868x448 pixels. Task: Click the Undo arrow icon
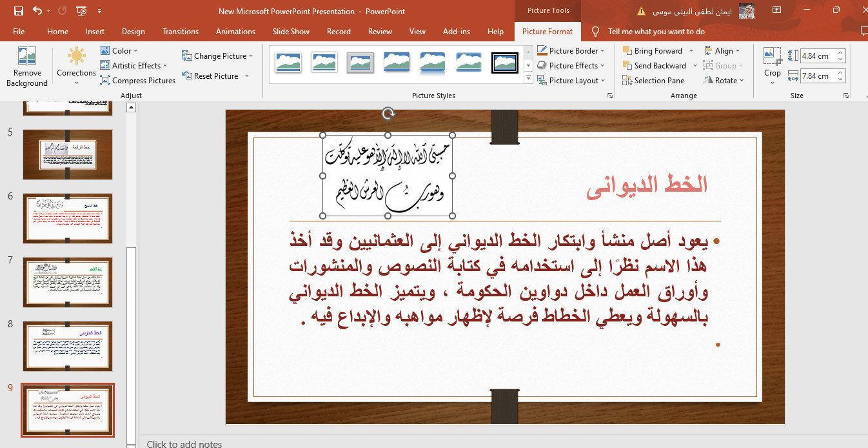(37, 11)
